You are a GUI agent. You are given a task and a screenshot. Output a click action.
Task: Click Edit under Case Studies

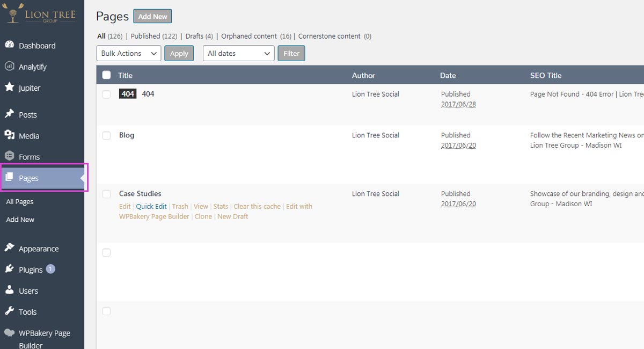coord(125,206)
